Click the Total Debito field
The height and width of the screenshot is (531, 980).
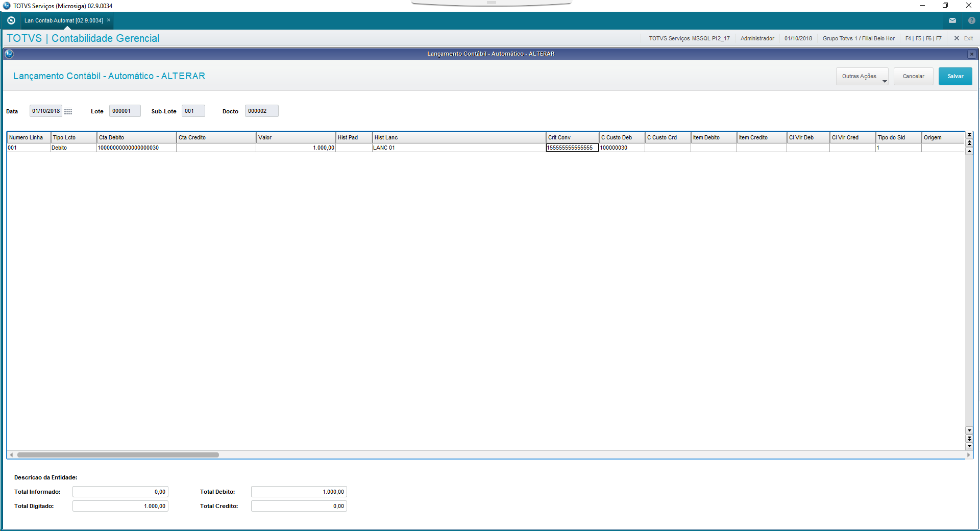click(x=299, y=492)
